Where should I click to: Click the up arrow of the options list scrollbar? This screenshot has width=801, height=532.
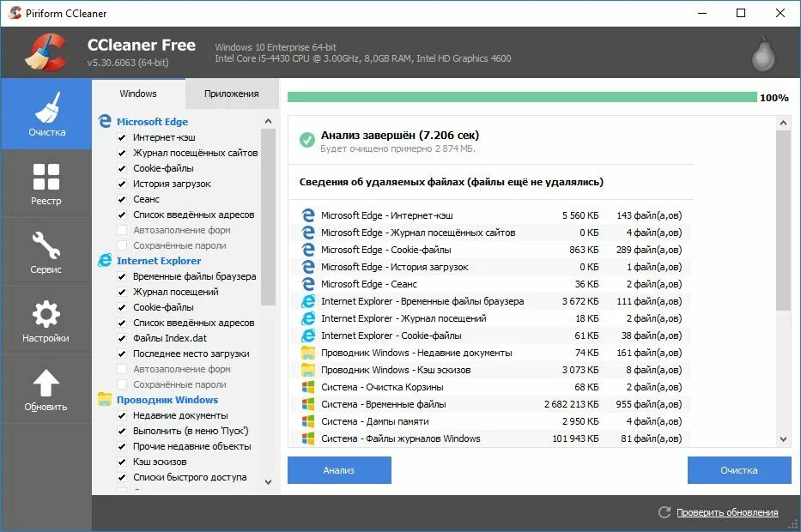coord(268,122)
